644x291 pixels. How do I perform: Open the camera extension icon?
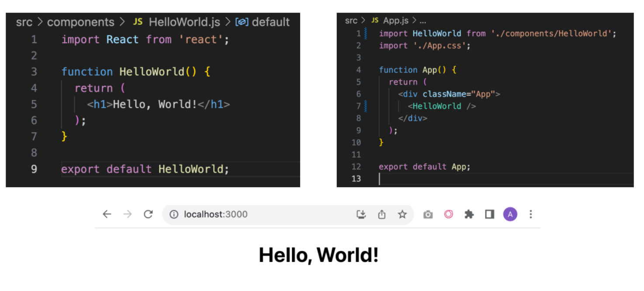point(428,214)
